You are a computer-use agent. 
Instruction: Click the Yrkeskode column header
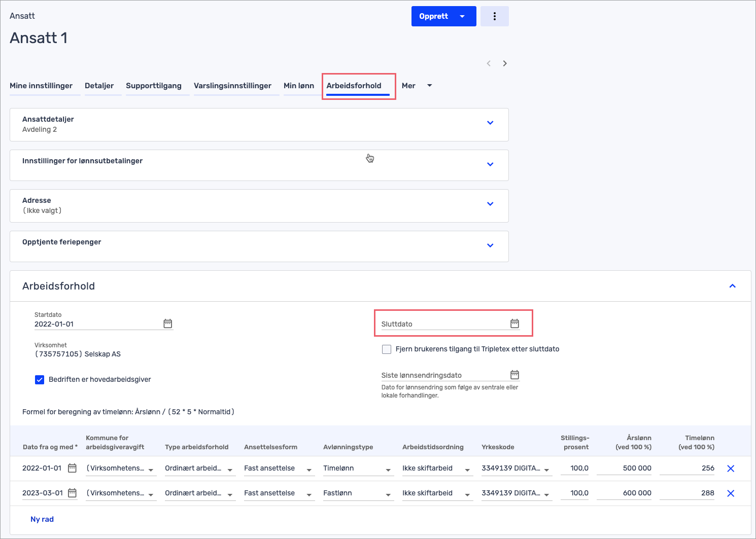click(498, 447)
